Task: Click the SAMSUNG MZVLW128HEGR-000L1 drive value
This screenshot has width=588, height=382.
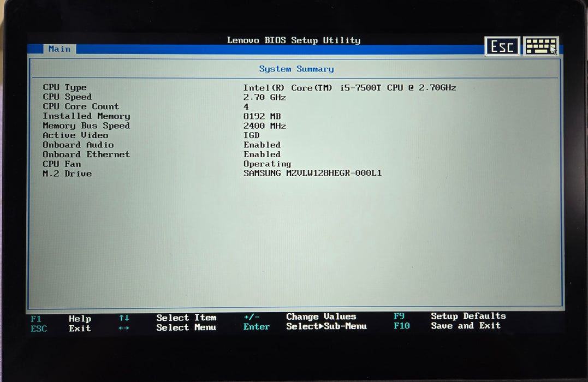Action: (x=312, y=173)
